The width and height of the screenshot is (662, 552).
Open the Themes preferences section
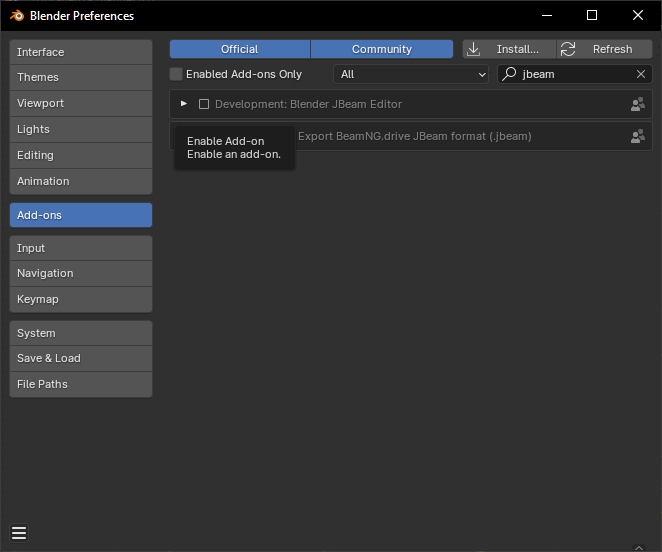(x=81, y=77)
